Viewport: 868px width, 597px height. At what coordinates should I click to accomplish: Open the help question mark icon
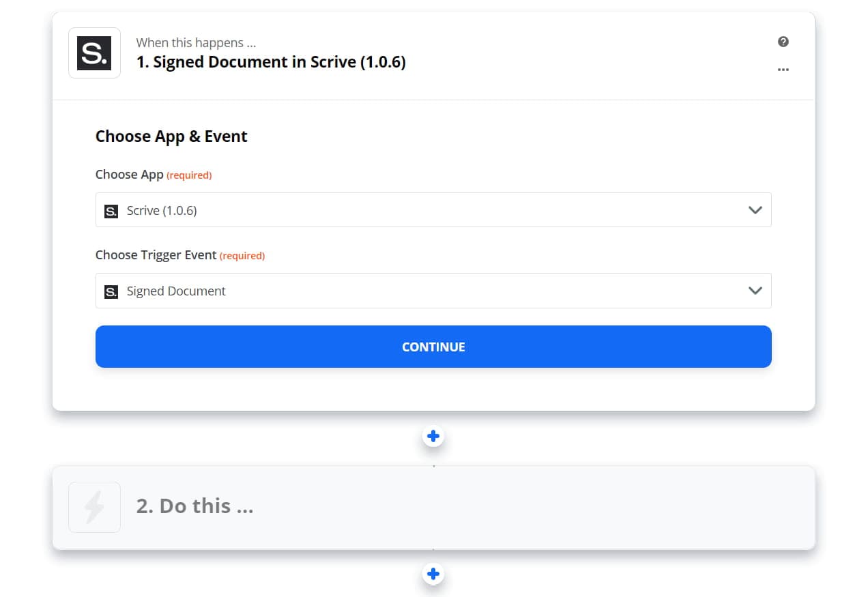click(783, 42)
